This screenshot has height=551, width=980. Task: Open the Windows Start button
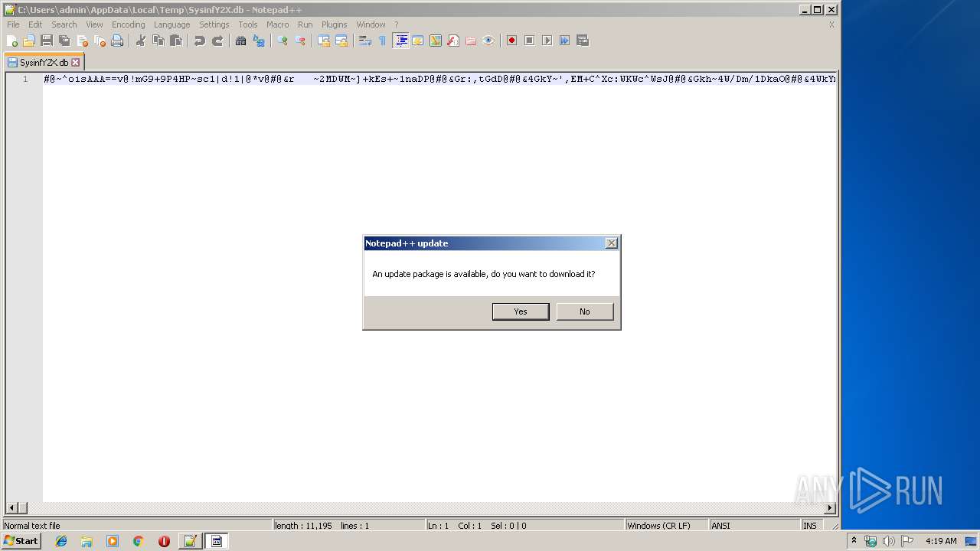21,541
